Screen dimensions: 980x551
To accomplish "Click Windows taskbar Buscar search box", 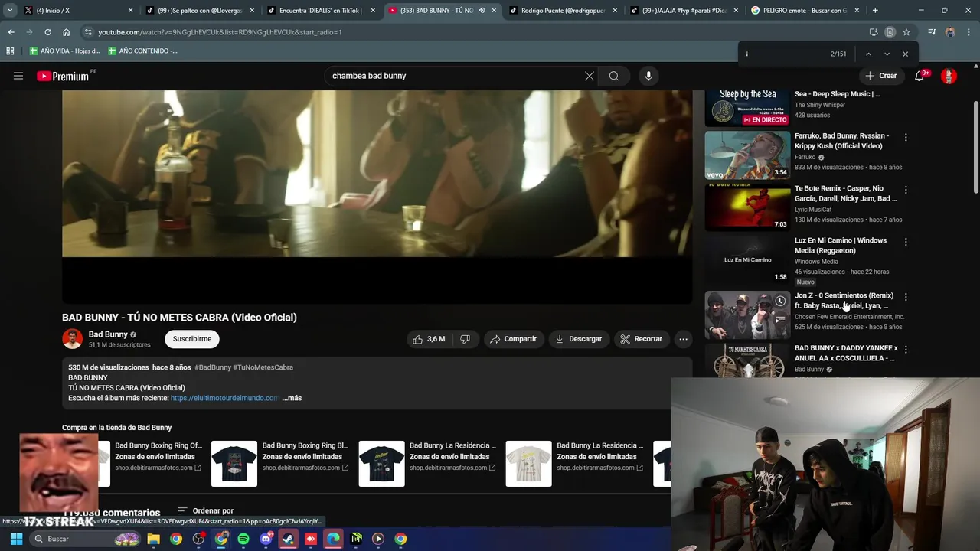I will [85, 539].
